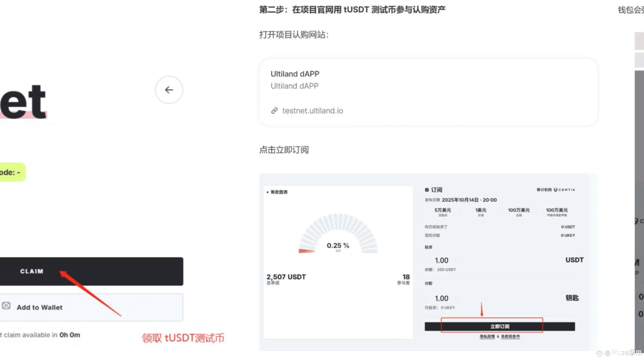
Task: Click the 5万美元 stat in subscription panel
Action: click(x=442, y=210)
